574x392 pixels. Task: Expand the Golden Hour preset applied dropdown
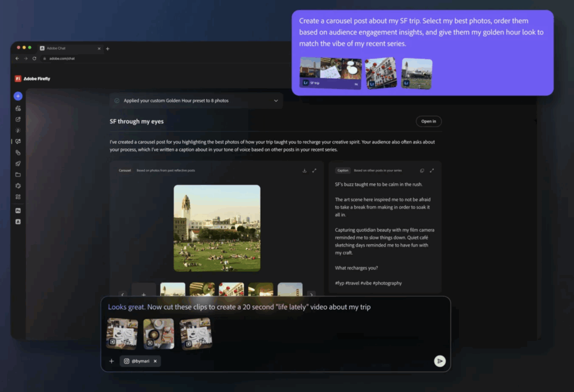click(x=276, y=100)
